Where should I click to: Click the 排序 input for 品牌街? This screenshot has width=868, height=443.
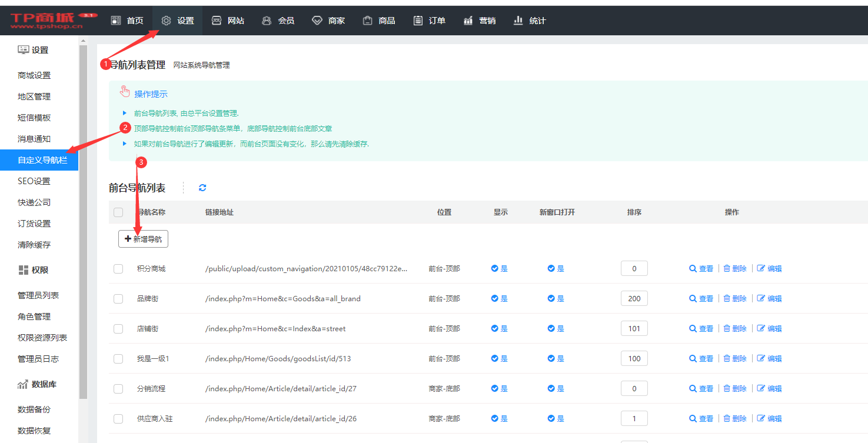pos(634,299)
